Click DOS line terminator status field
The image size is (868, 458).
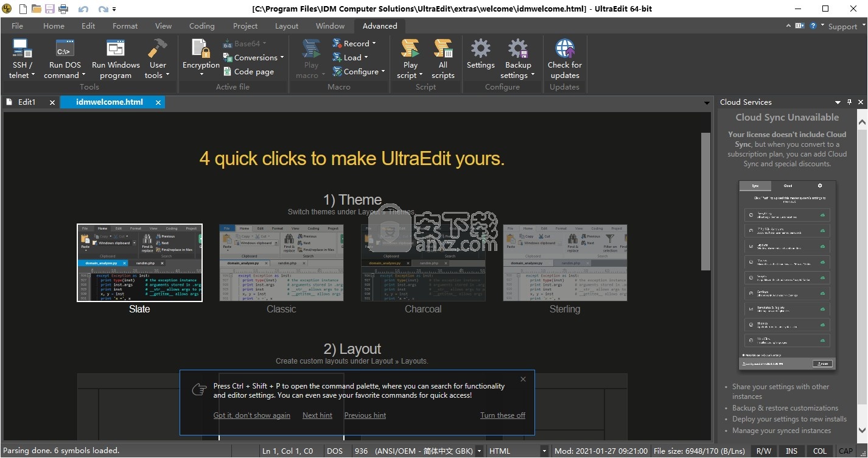pos(335,451)
